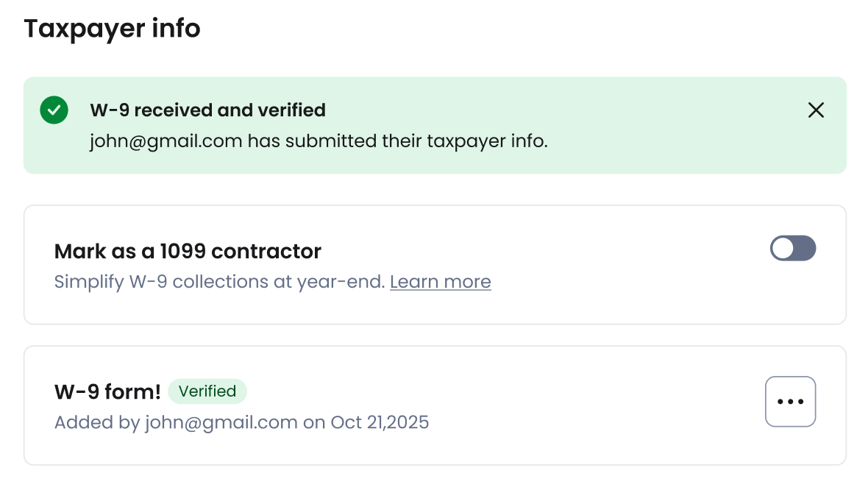868x479 pixels.
Task: Click the "Added by" text line
Action: [x=241, y=422]
